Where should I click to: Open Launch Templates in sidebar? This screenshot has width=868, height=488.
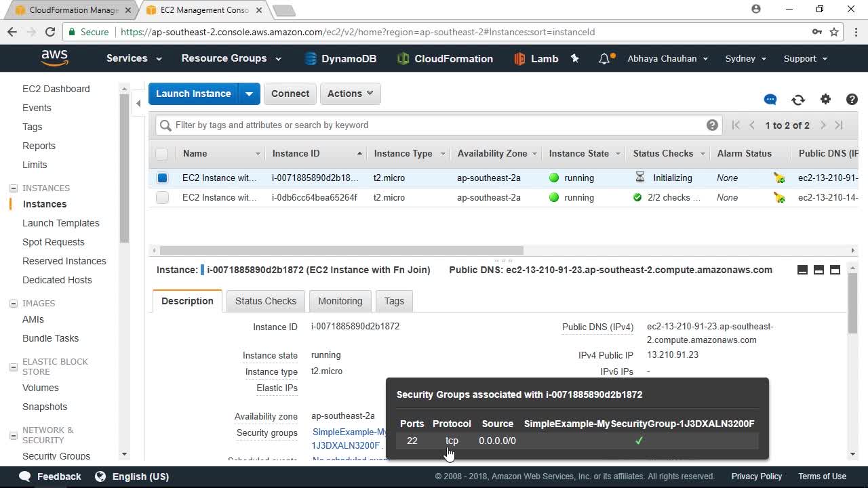click(x=61, y=223)
